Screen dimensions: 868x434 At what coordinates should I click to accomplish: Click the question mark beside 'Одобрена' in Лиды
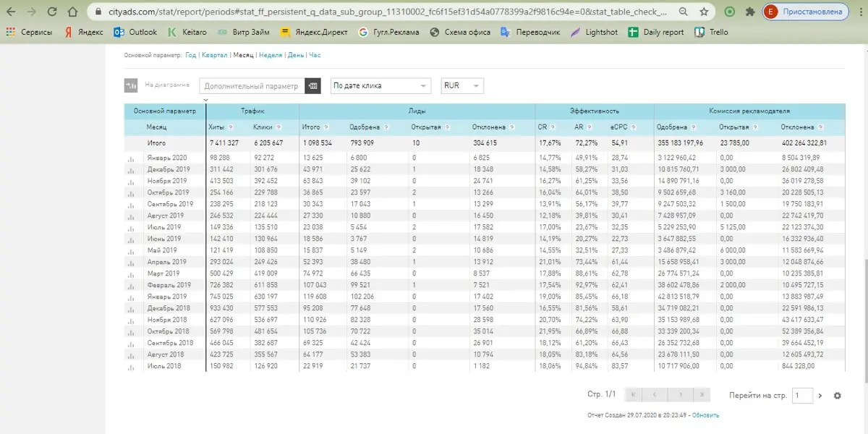(x=387, y=127)
